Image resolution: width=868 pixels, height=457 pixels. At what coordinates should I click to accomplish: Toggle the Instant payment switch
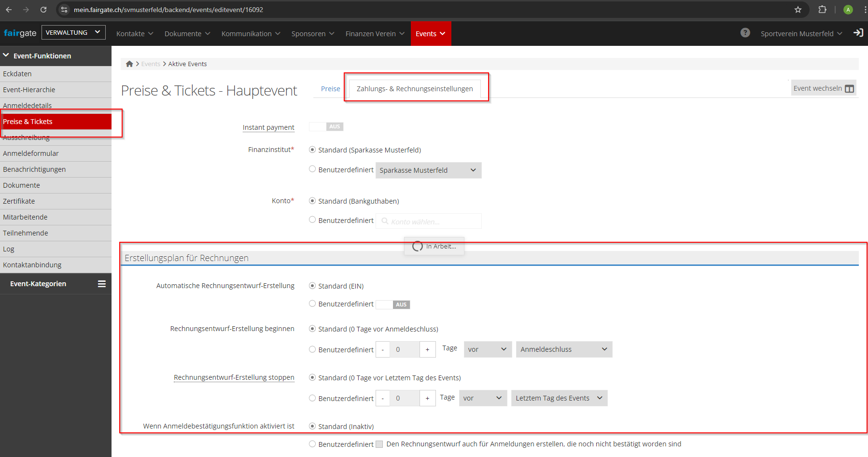(326, 127)
